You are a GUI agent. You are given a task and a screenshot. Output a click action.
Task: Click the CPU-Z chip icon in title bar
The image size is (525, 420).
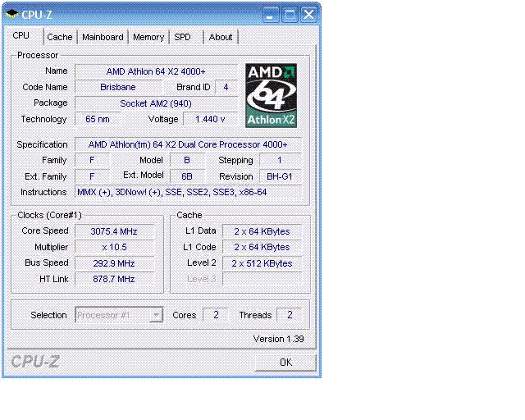point(12,15)
